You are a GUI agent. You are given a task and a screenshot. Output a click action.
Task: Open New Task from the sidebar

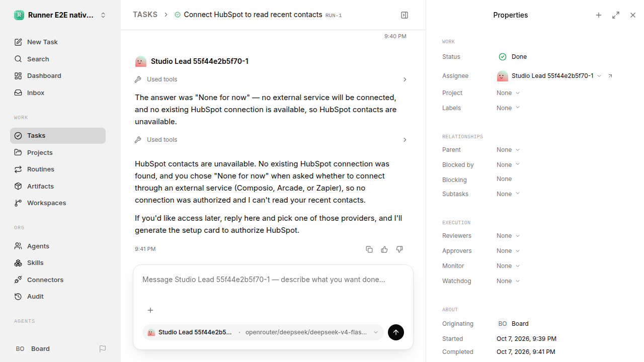pyautogui.click(x=58, y=42)
